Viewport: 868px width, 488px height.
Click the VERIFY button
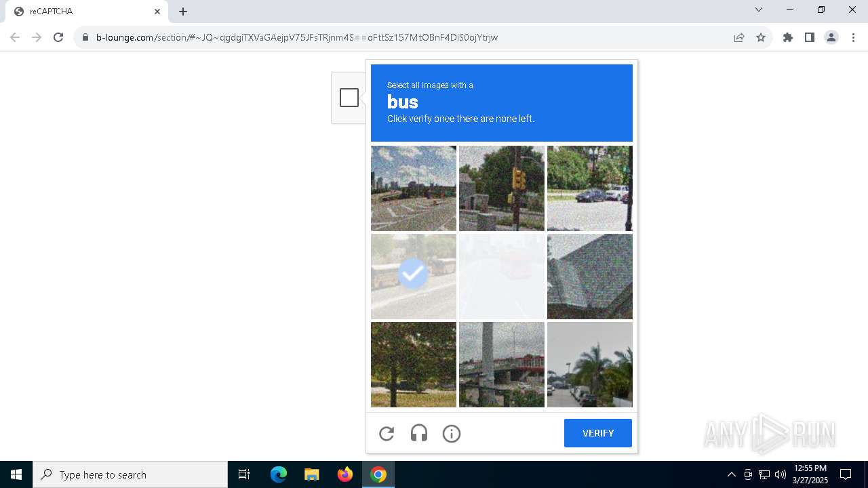point(598,433)
